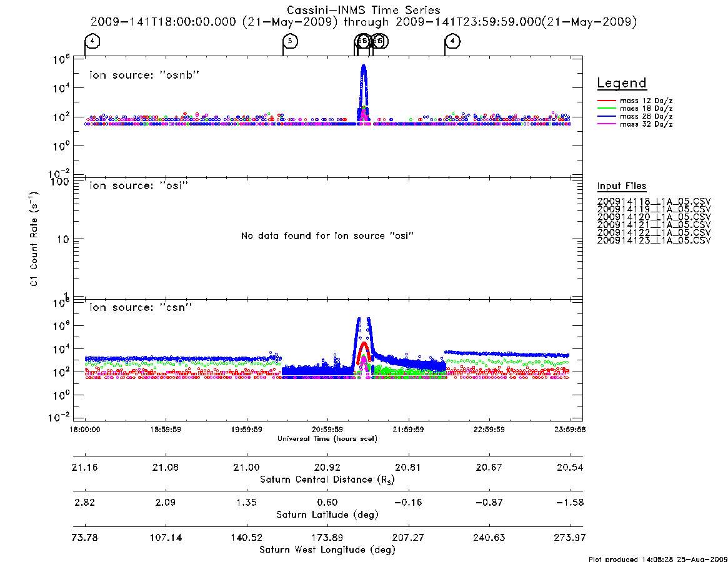Select circled marker 4 above the 18:00:00 start
The image size is (728, 562).
(x=92, y=41)
